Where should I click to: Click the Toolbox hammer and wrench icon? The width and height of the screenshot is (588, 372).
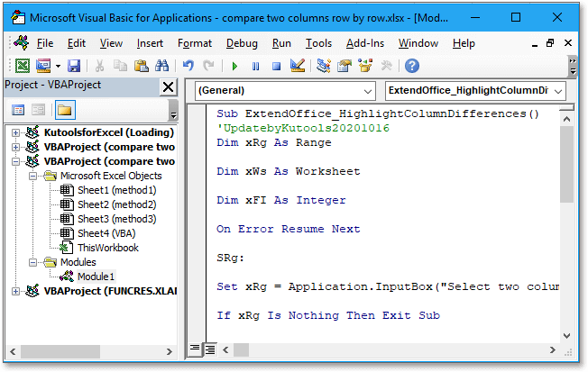[386, 66]
